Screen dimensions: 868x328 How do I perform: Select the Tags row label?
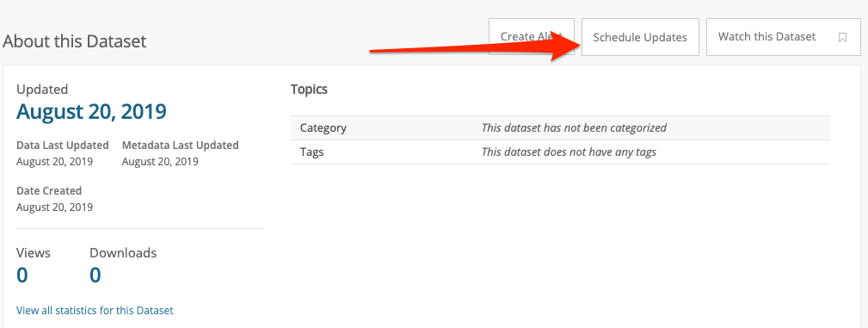pos(311,152)
